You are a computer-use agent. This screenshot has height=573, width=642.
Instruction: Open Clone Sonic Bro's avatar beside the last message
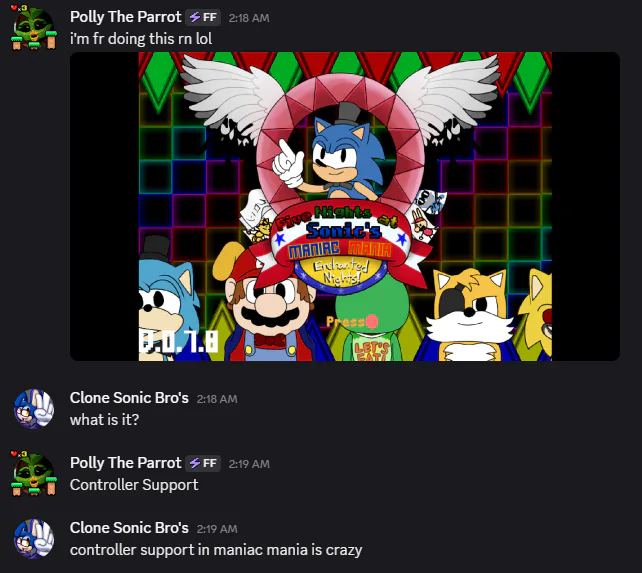[x=34, y=539]
